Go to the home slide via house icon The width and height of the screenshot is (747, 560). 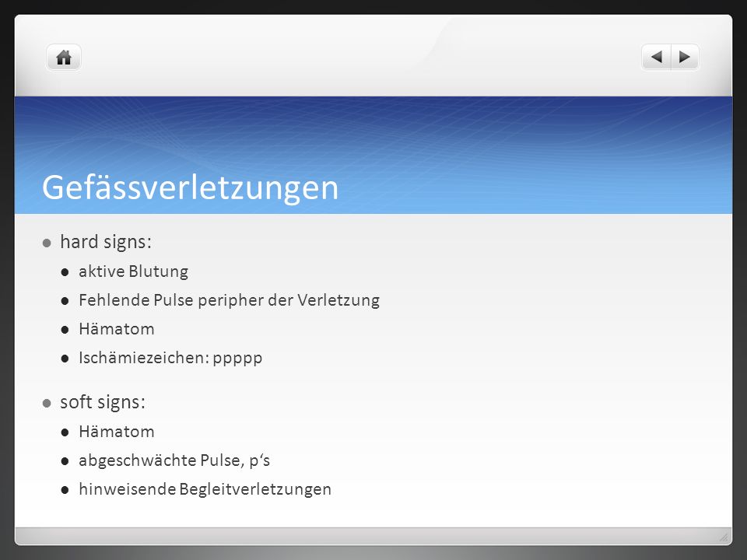[64, 58]
